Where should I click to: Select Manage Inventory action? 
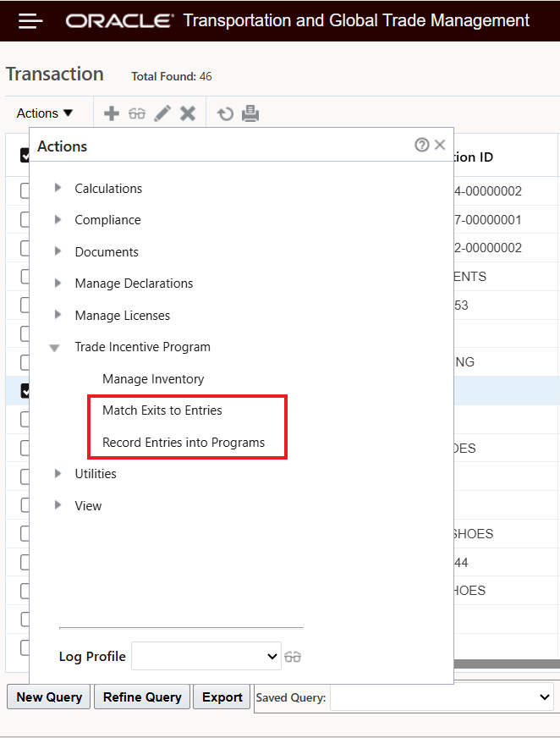click(x=153, y=379)
